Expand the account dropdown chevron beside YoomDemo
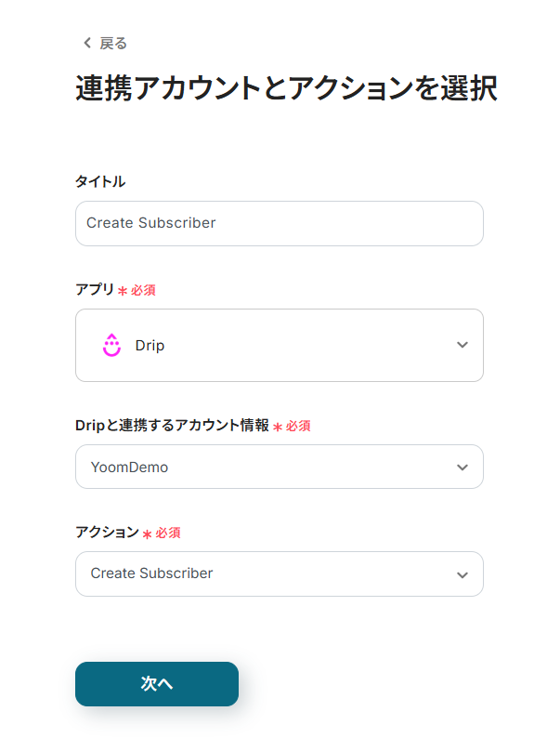Screen dimensions: 560x751 pos(462,467)
